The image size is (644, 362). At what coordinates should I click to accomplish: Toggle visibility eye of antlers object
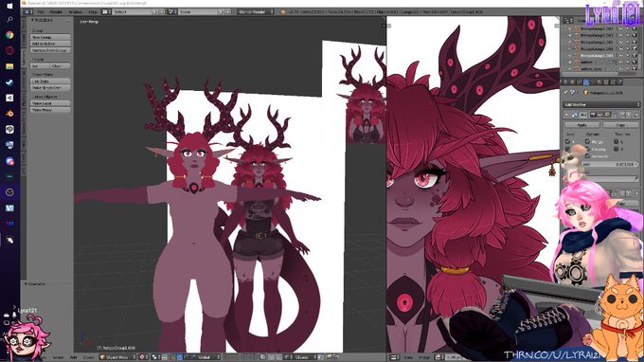point(620,62)
